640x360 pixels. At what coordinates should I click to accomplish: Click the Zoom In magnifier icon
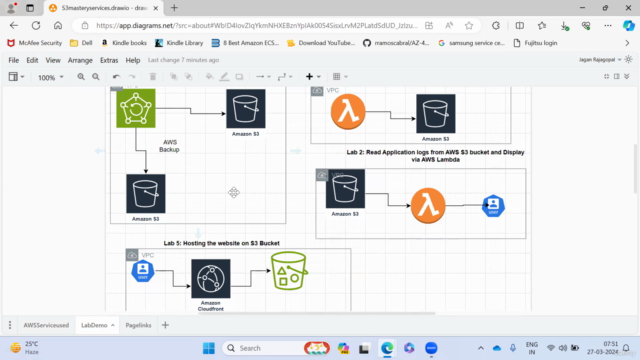[81, 77]
